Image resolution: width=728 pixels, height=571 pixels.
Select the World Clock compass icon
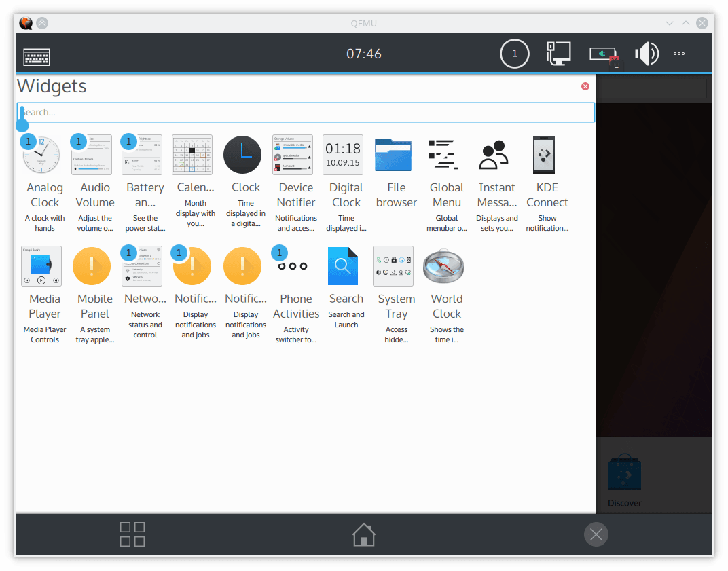tap(443, 266)
